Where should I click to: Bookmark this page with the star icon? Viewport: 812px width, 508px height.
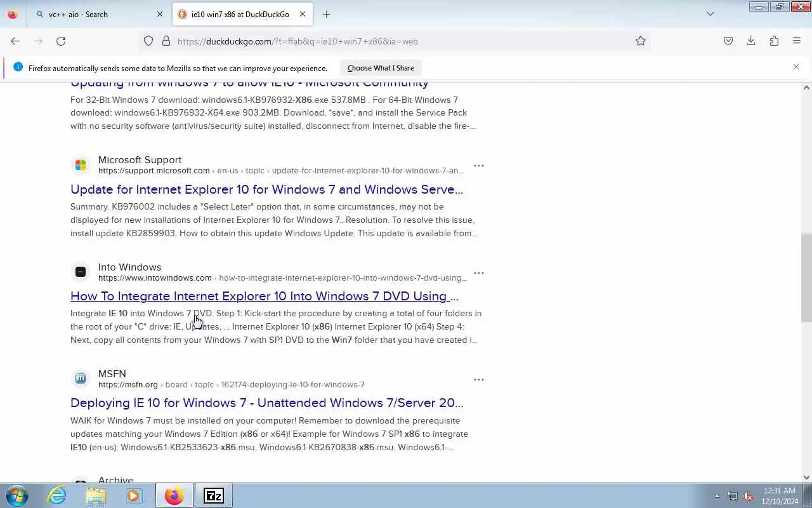(641, 41)
